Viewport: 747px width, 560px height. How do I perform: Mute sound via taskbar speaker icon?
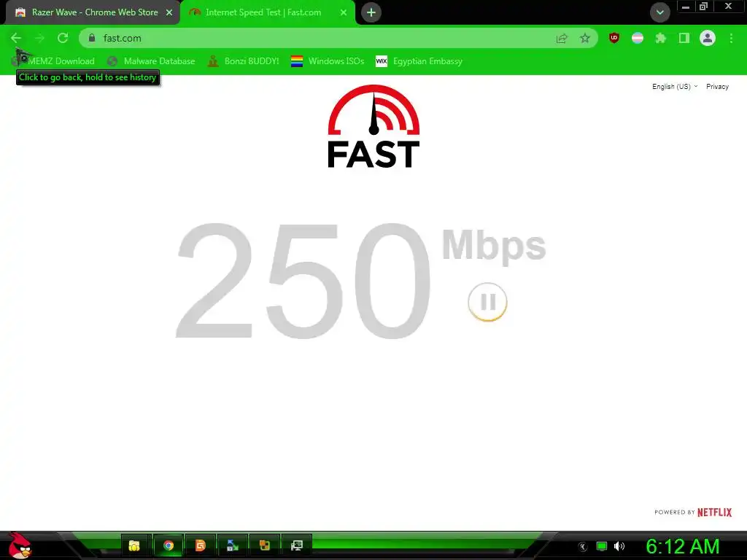619,546
